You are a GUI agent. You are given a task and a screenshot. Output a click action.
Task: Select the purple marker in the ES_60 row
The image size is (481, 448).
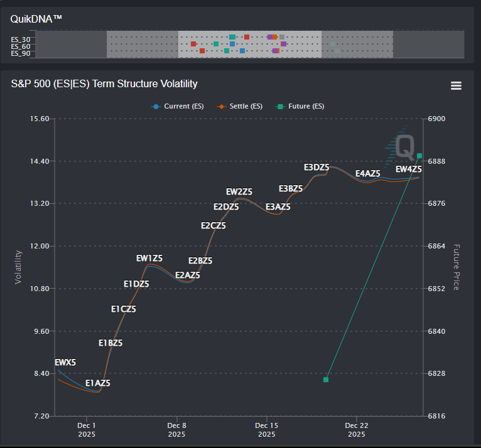pyautogui.click(x=284, y=44)
